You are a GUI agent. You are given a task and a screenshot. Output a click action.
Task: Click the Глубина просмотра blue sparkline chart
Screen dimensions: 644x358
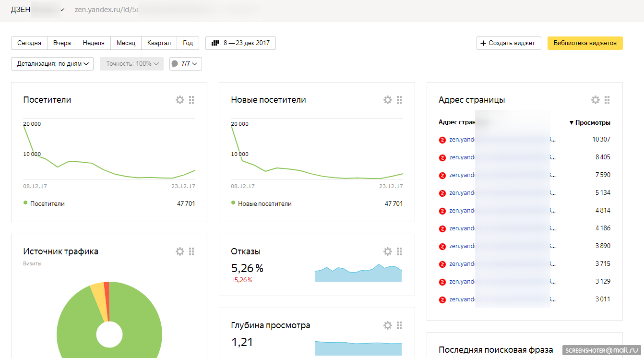point(358,348)
